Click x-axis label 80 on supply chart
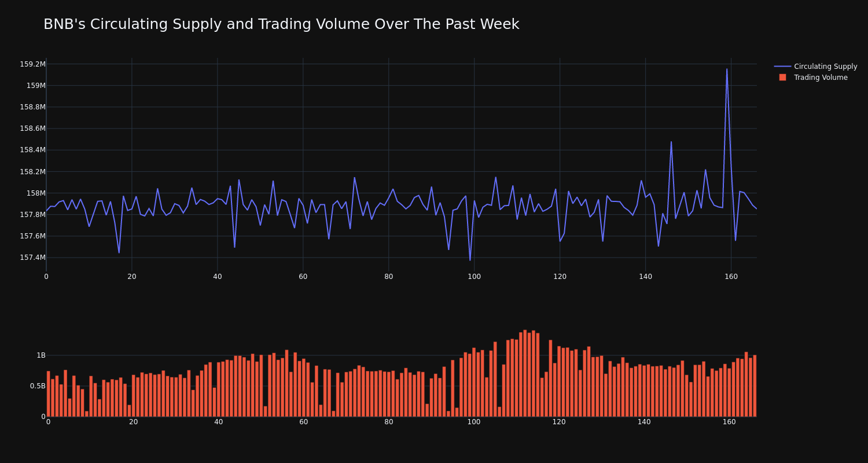The width and height of the screenshot is (868, 463). coord(388,277)
